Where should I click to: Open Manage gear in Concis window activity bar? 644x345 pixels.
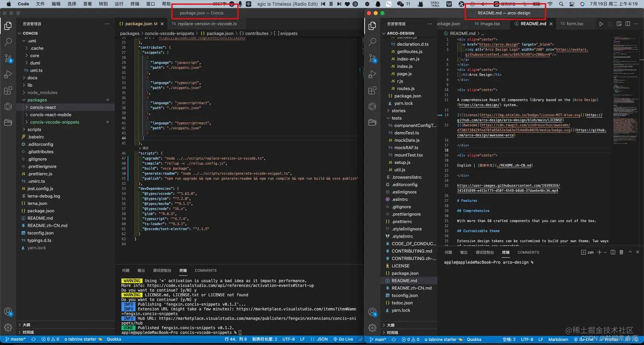point(8,327)
